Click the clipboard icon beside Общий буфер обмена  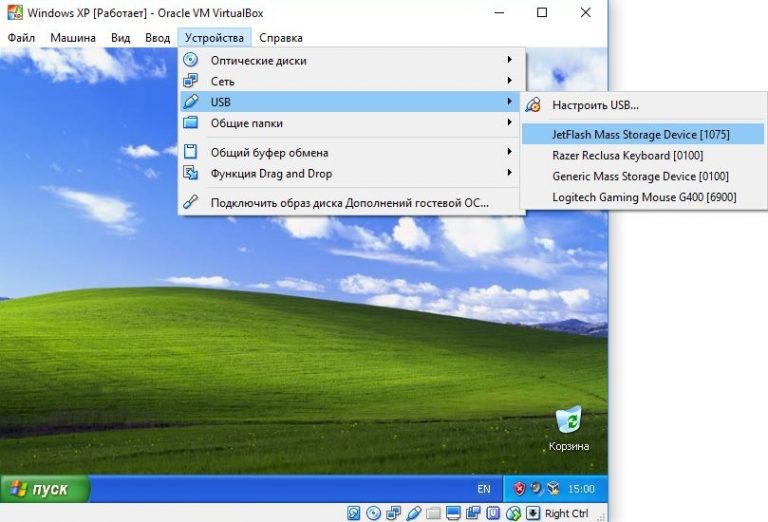point(191,152)
